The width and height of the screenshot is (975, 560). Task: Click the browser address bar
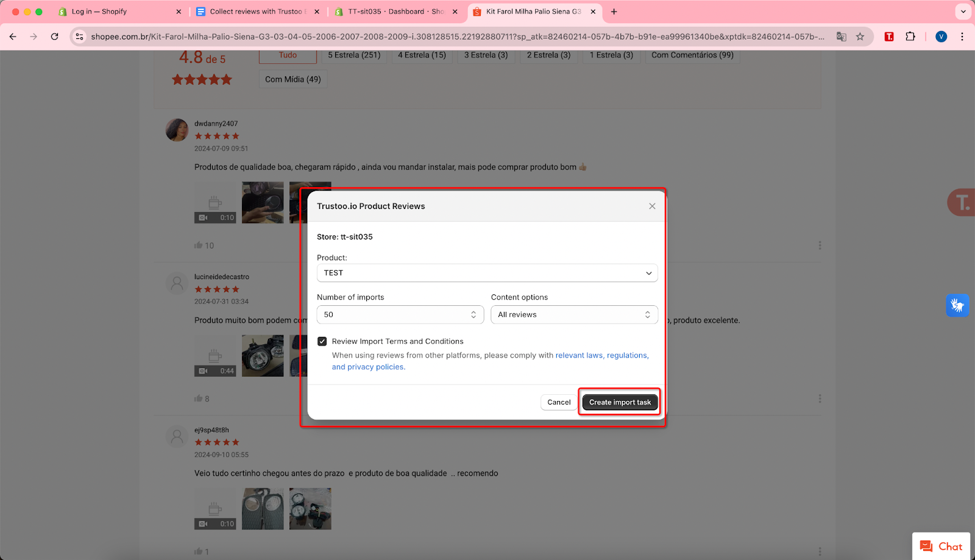[x=457, y=37]
